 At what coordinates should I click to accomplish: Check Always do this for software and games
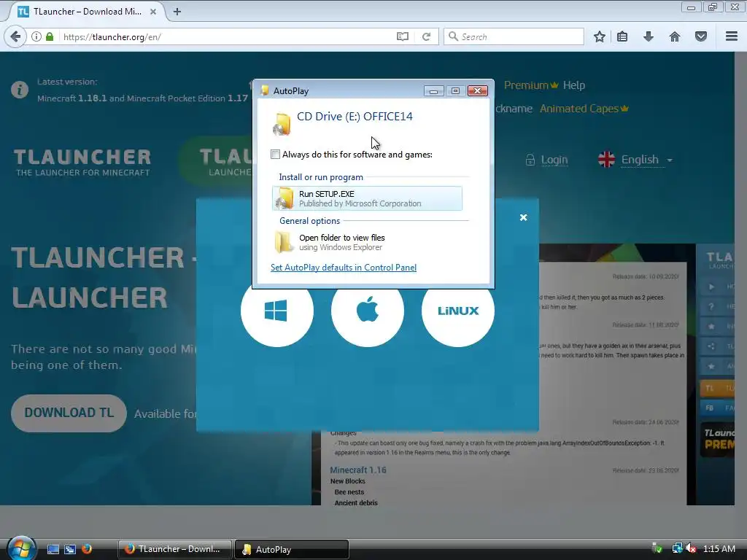[x=275, y=155]
